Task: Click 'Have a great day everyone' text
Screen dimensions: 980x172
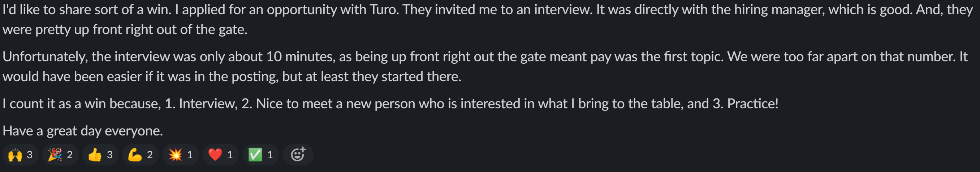Action: 83,131
